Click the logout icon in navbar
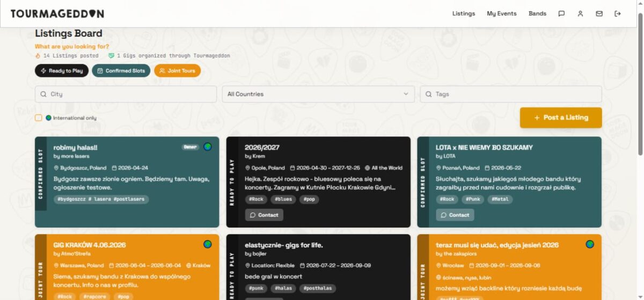 click(x=618, y=13)
